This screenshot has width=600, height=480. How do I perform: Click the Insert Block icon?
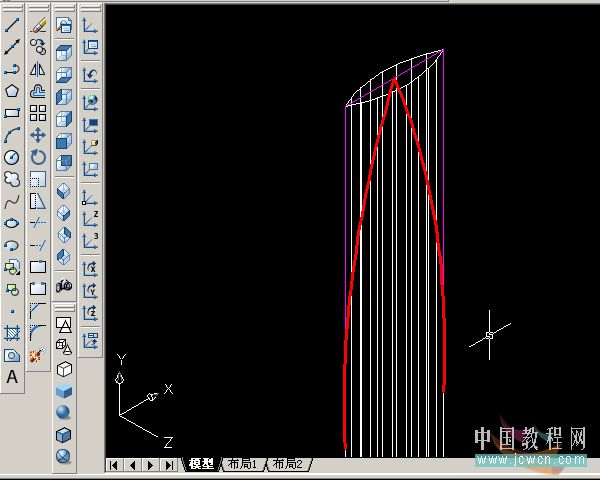(x=12, y=267)
